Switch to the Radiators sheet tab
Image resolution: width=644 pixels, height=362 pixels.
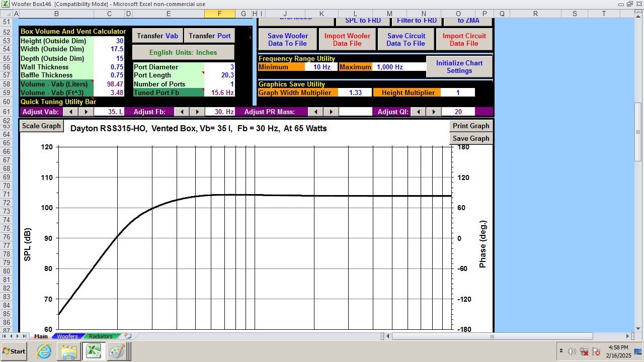pos(101,336)
